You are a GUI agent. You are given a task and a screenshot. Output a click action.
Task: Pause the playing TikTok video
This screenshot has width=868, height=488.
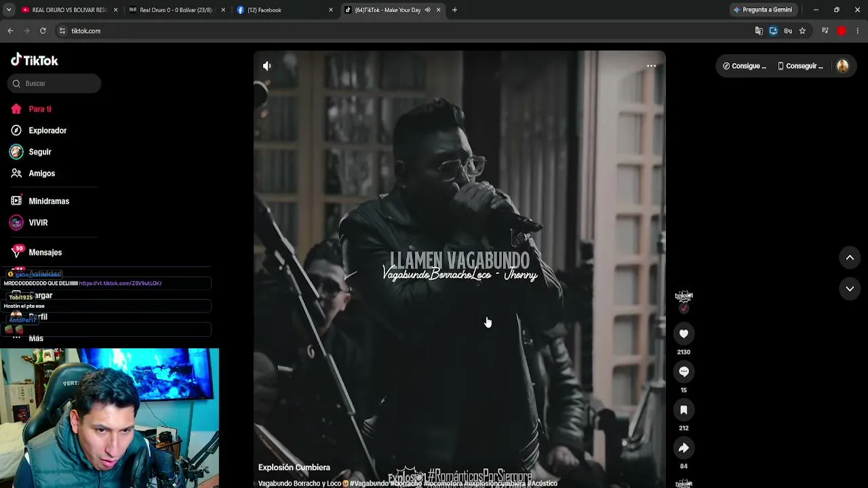click(459, 269)
